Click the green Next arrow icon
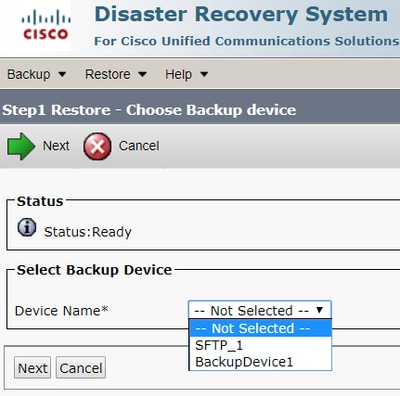 pos(21,146)
